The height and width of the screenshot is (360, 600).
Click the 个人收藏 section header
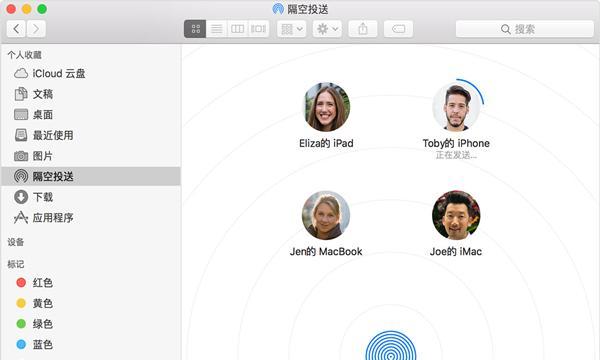coord(24,55)
